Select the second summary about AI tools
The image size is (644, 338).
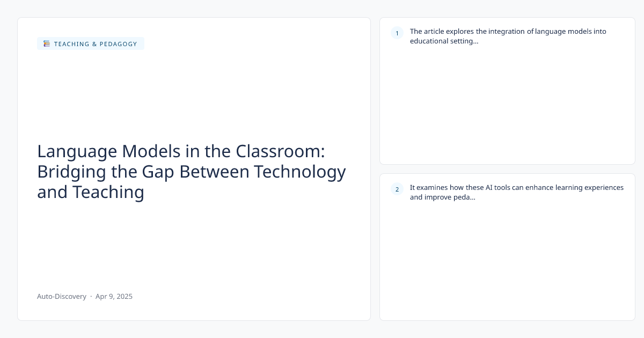click(516, 187)
